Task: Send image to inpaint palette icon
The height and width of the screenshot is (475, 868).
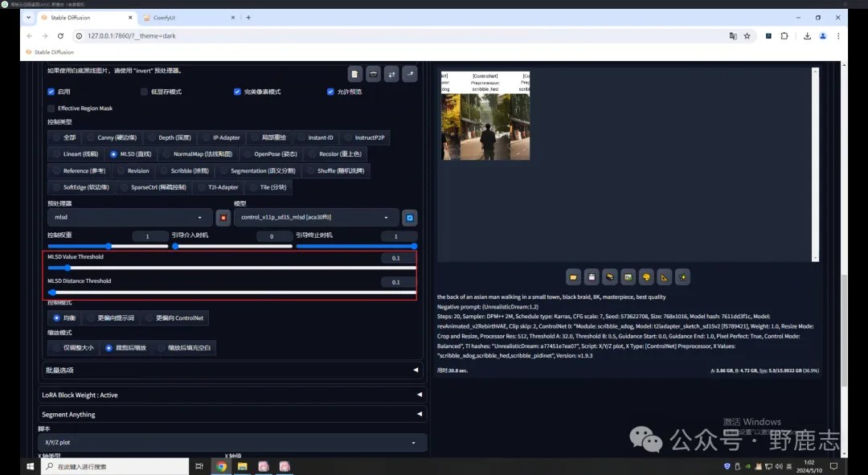Action: (646, 276)
